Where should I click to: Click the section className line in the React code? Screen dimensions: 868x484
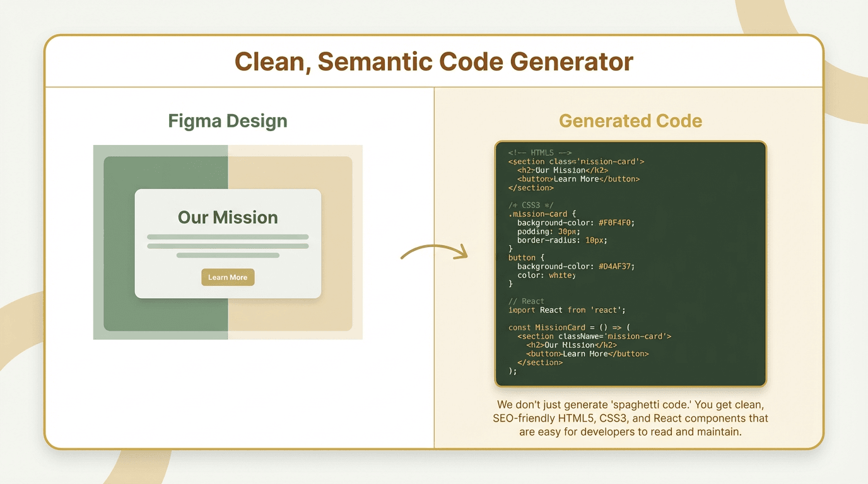(x=594, y=336)
